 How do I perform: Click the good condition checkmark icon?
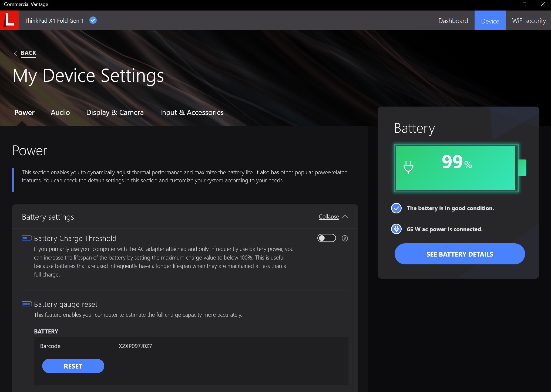[396, 208]
